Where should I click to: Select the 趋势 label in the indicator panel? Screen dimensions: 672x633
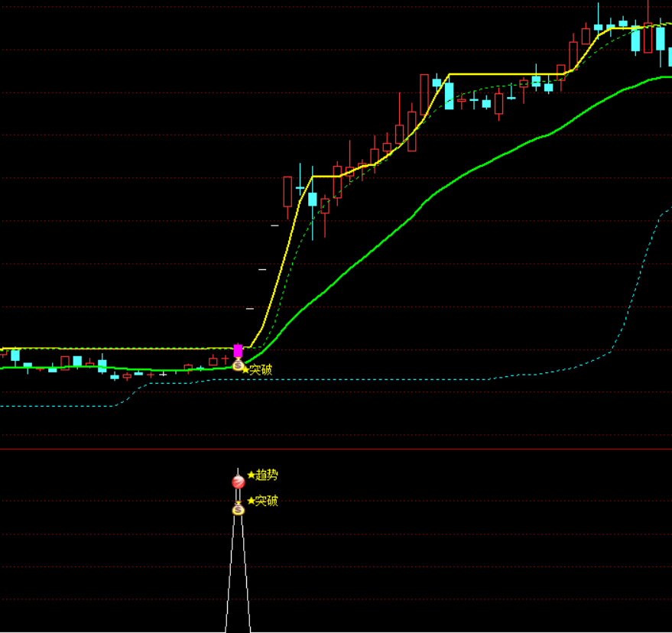coord(267,475)
